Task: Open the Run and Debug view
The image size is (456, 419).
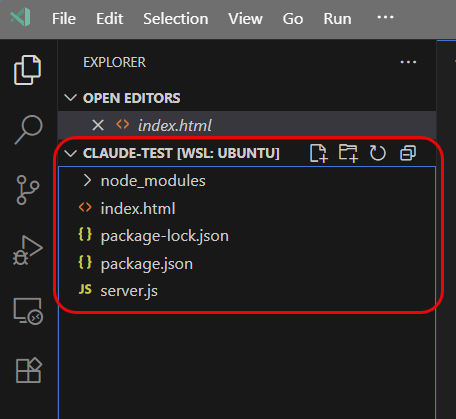Action: tap(28, 250)
